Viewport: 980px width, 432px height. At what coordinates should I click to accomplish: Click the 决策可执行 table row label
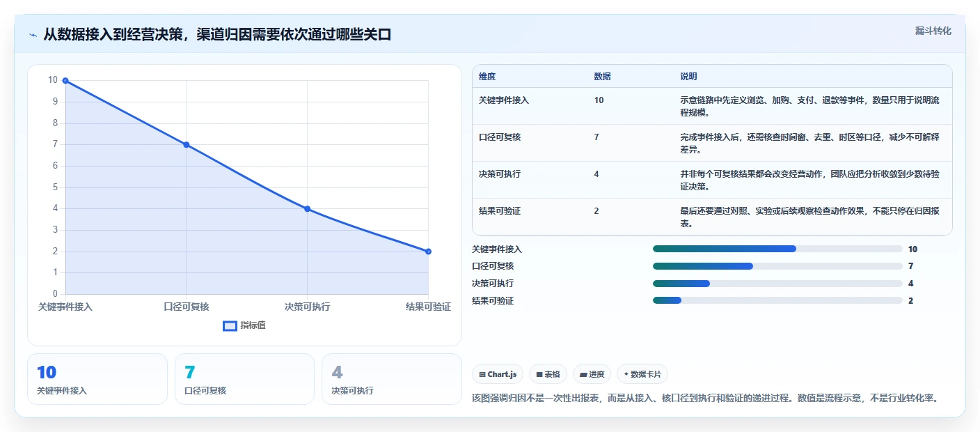click(x=500, y=174)
